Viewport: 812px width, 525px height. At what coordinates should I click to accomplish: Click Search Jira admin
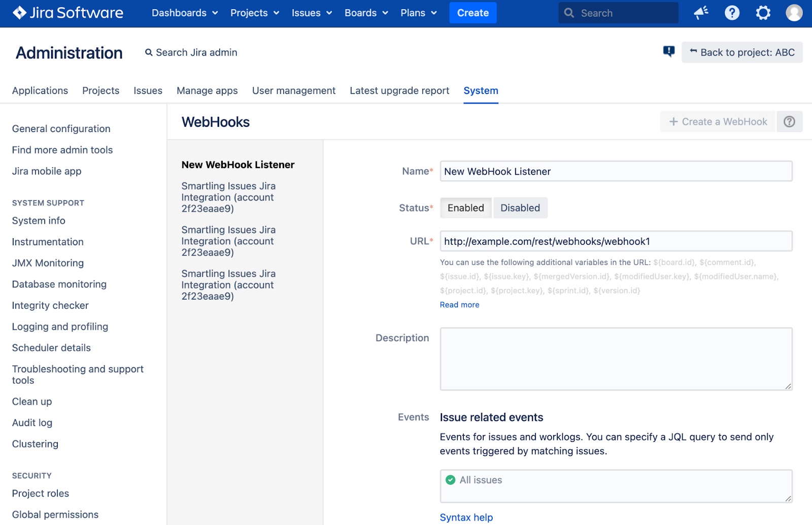pos(191,52)
